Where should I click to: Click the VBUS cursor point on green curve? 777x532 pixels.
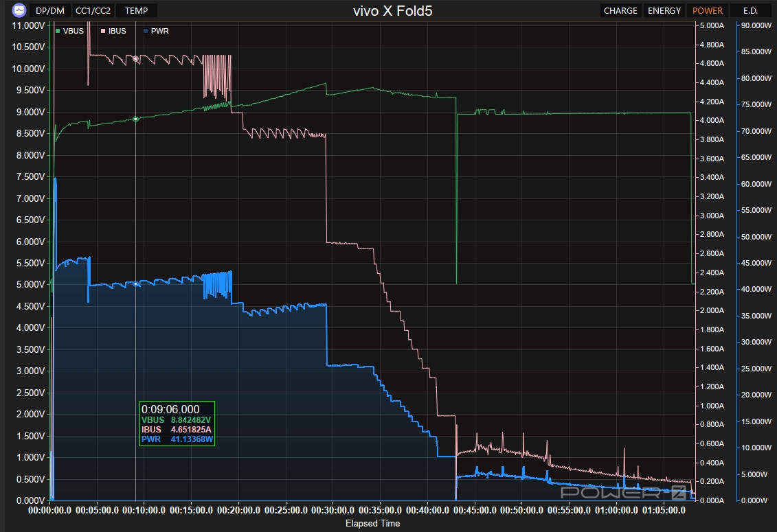(136, 119)
